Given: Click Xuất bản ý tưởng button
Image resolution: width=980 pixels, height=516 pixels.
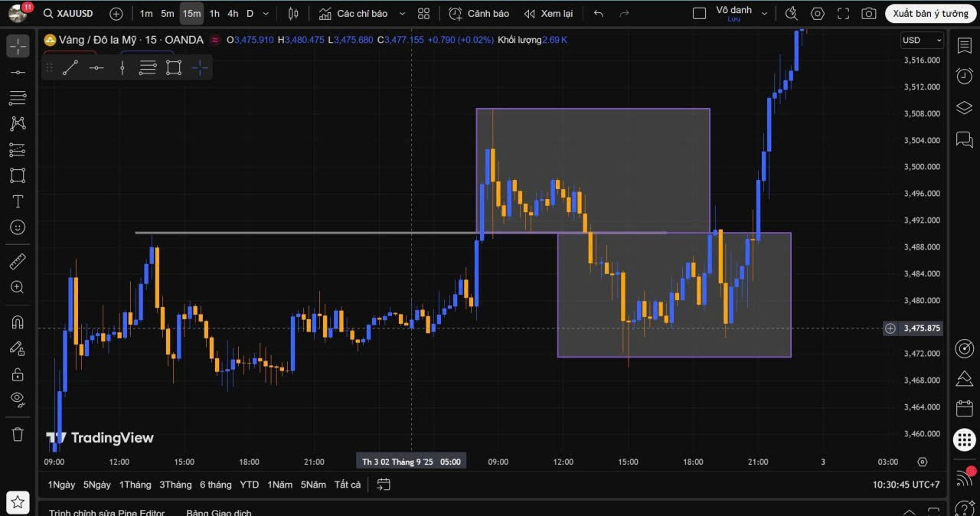Looking at the screenshot, I should tap(930, 14).
